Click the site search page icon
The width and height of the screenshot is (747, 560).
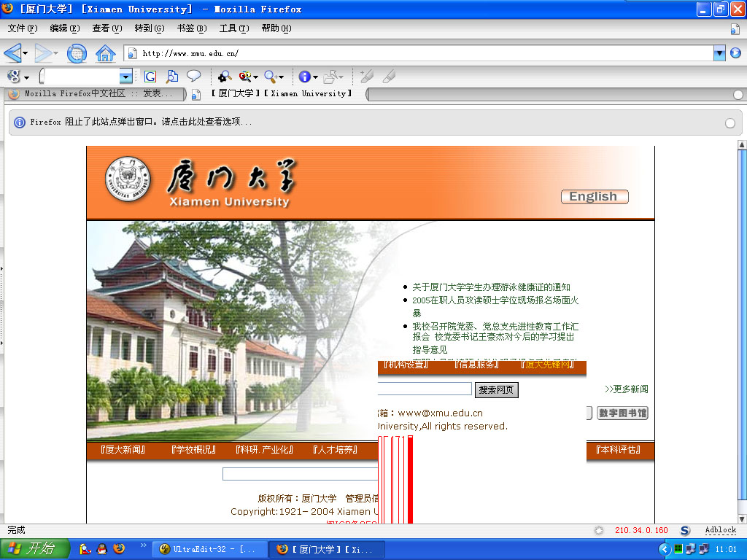pos(172,76)
